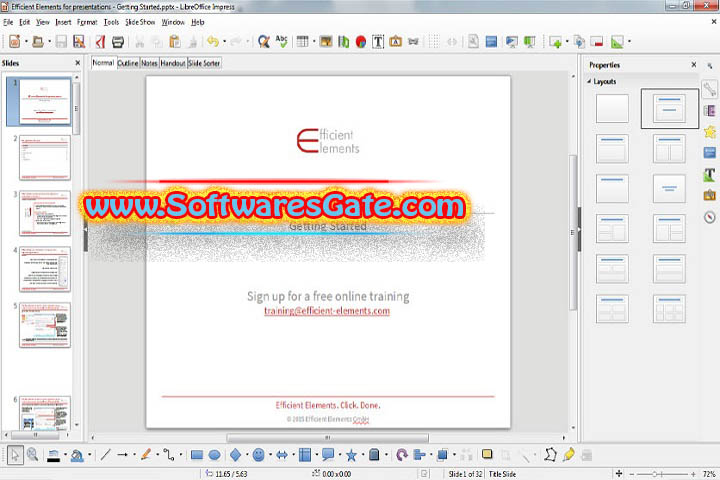Select the Stars shape tool
Image resolution: width=720 pixels, height=480 pixels.
coord(351,455)
